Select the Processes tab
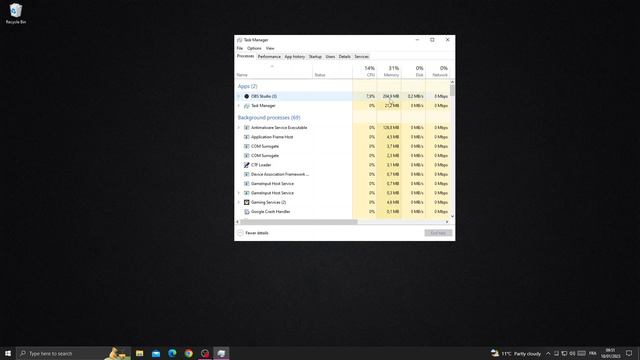 [245, 56]
